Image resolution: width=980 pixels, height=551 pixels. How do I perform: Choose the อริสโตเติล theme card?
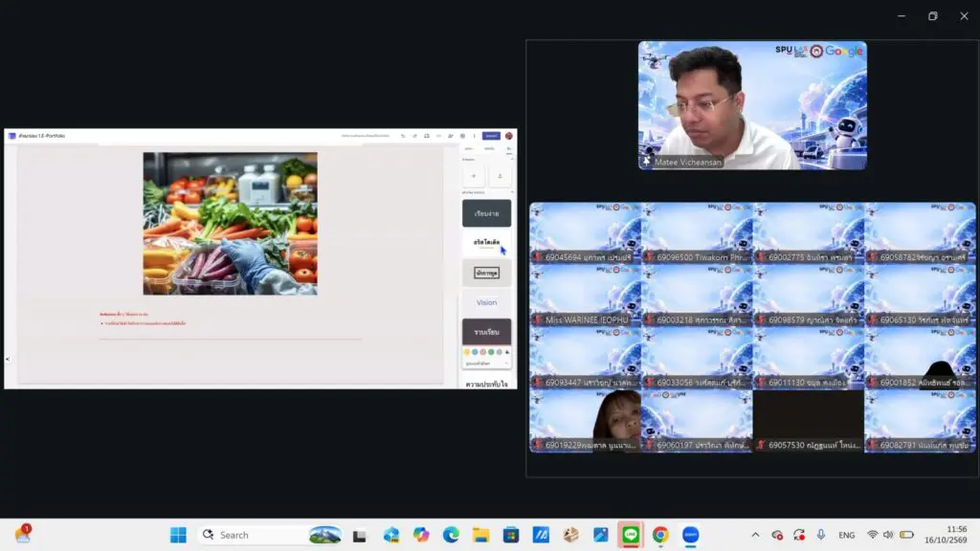486,242
